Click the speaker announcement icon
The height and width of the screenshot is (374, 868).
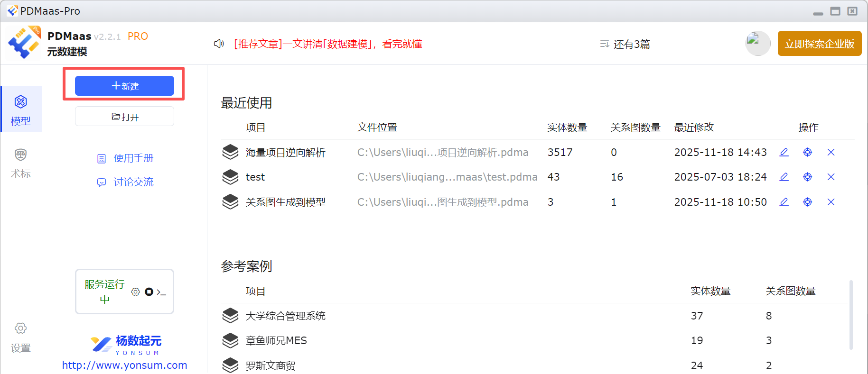click(218, 44)
